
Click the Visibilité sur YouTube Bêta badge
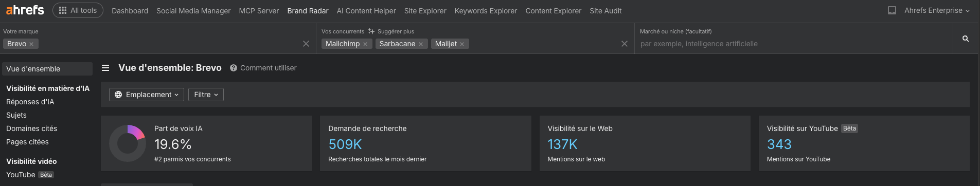pos(849,128)
